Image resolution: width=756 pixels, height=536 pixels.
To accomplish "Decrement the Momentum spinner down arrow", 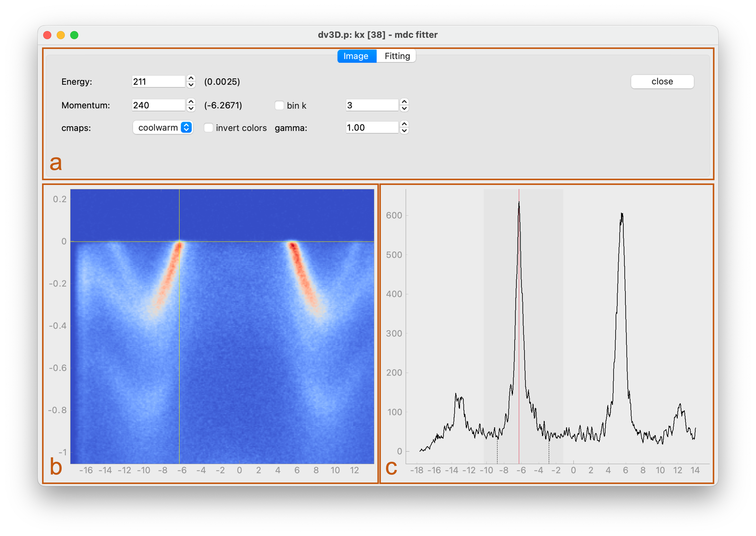I will (191, 108).
